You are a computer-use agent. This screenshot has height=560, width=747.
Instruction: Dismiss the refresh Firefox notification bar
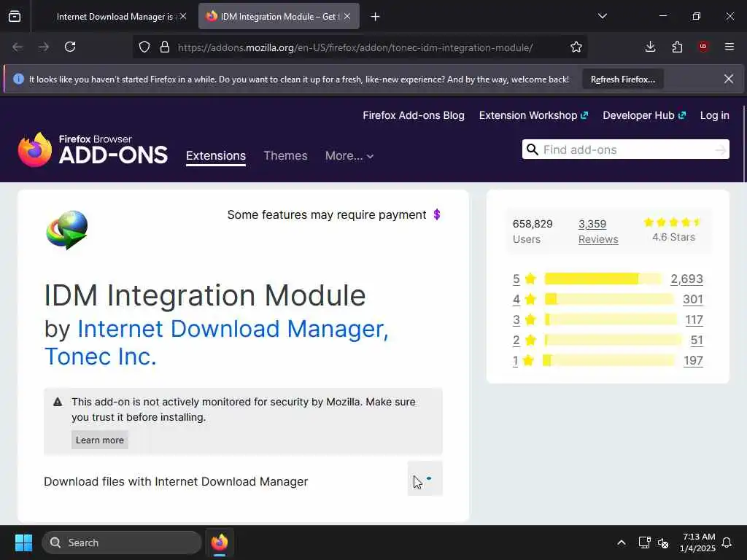coord(729,79)
